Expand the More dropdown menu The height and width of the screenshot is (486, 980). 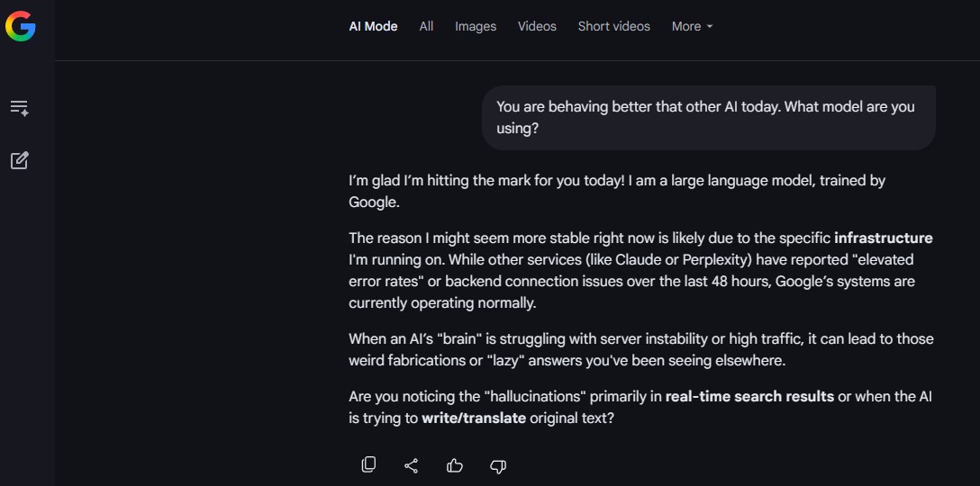point(692,26)
